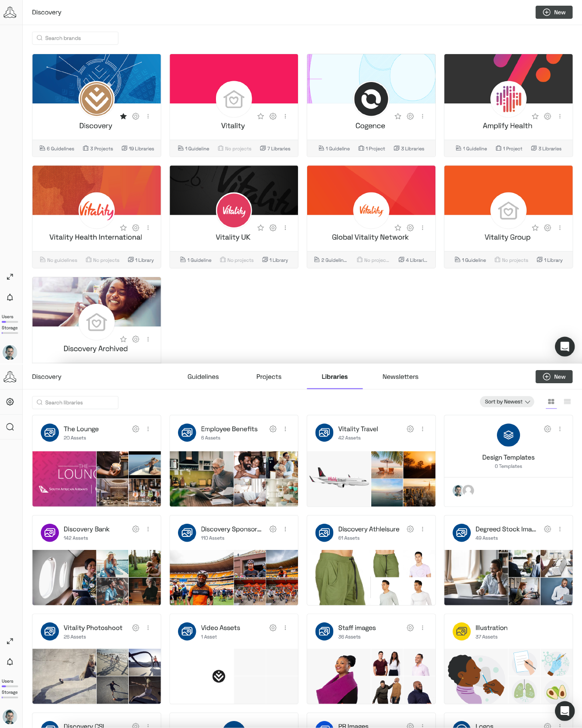The width and height of the screenshot is (582, 728).
Task: Open three-dot menu on Employee Benefits library
Action: point(285,429)
